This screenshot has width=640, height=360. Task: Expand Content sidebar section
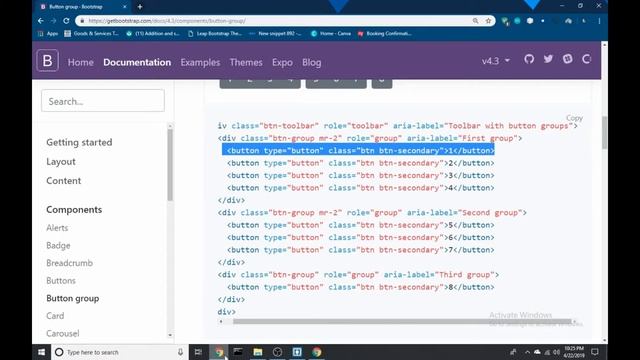[x=63, y=181]
